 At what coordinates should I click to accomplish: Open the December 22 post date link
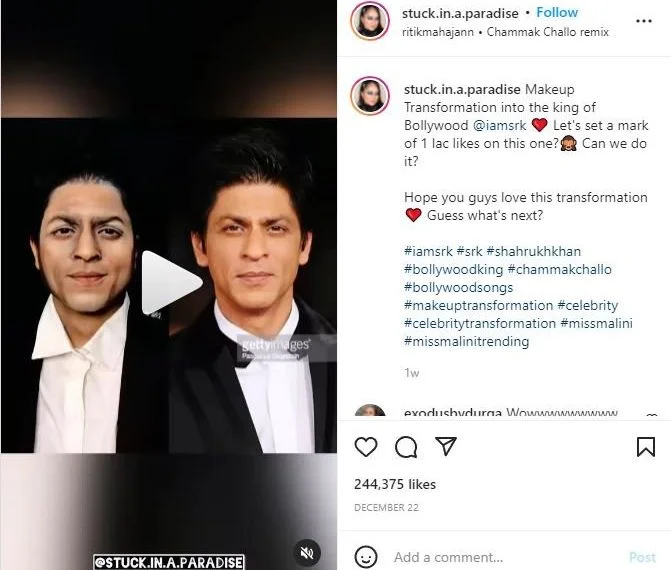tap(386, 508)
